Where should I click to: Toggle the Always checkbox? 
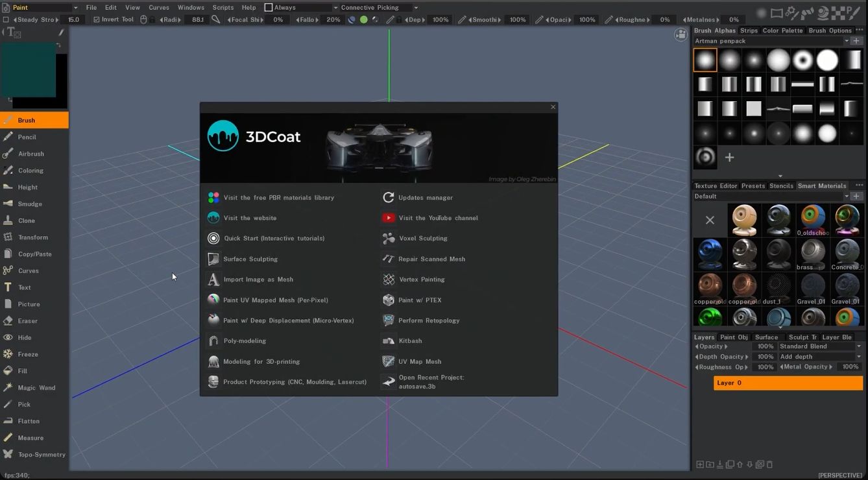[x=269, y=8]
